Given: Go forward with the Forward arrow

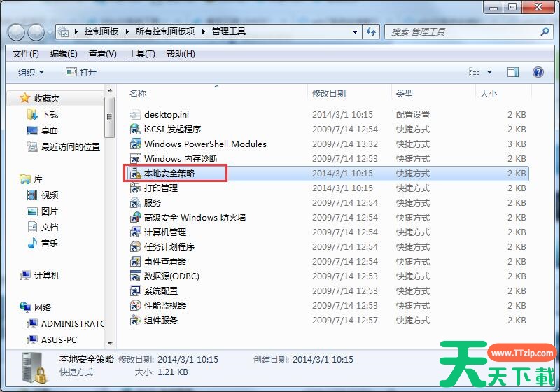Looking at the screenshot, I should [x=36, y=33].
